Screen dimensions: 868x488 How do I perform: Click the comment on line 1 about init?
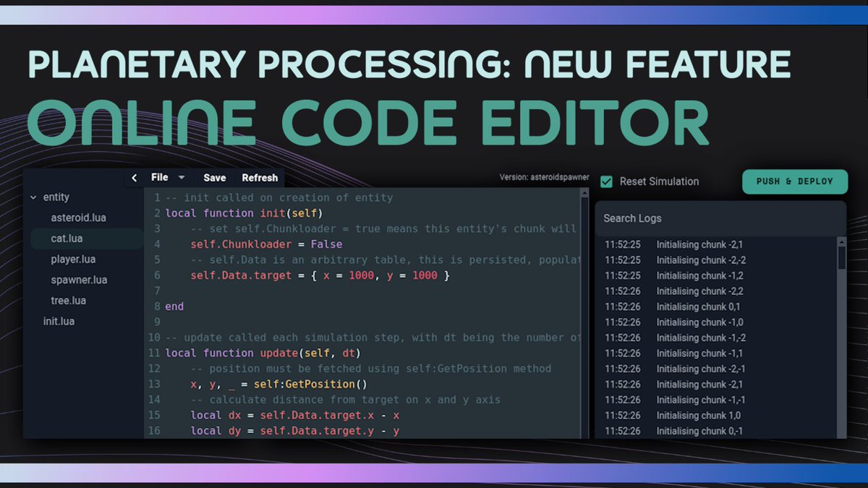tap(279, 197)
